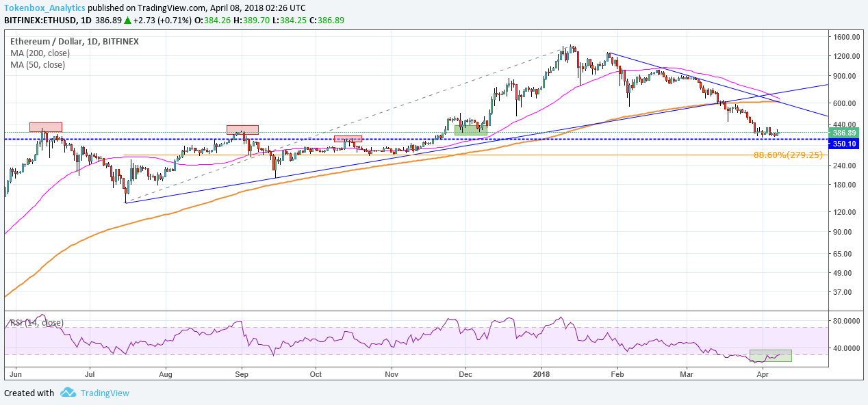Select the red resistance box near September
The image size is (868, 405).
(x=242, y=129)
